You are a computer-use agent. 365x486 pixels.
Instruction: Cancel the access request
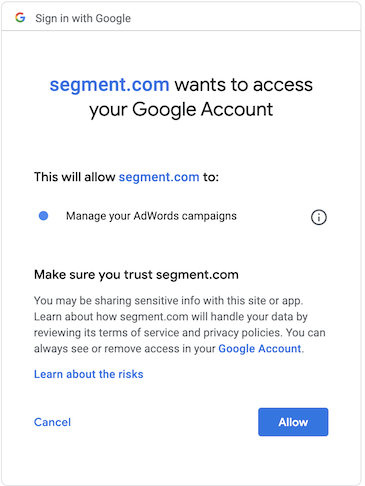pyautogui.click(x=52, y=422)
